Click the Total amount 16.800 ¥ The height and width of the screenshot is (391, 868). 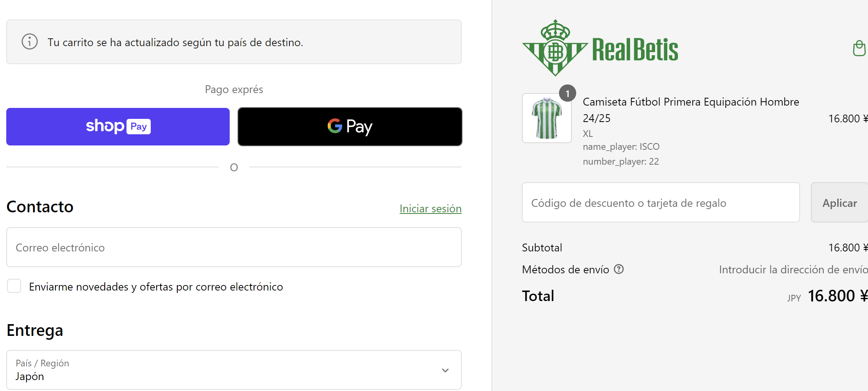[x=838, y=296]
